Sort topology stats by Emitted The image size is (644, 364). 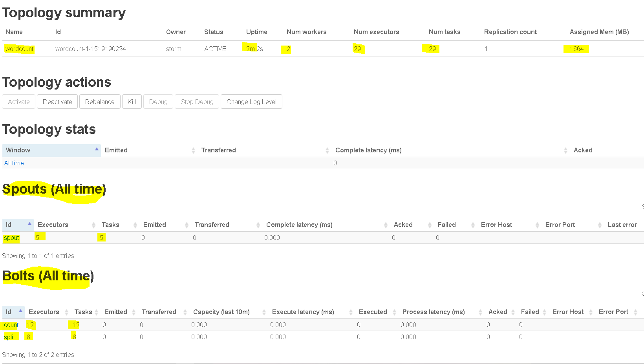click(x=149, y=150)
